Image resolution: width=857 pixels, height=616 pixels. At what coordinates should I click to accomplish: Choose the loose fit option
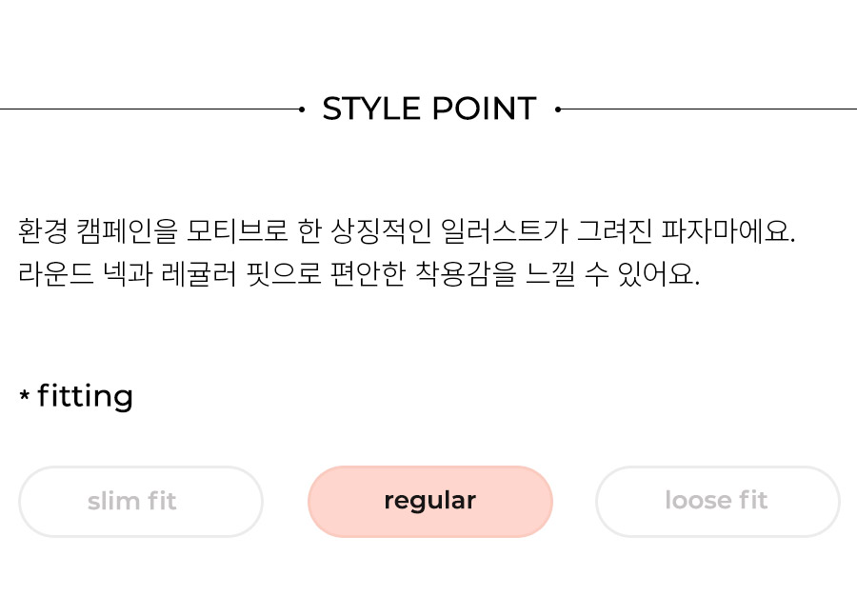[718, 501]
